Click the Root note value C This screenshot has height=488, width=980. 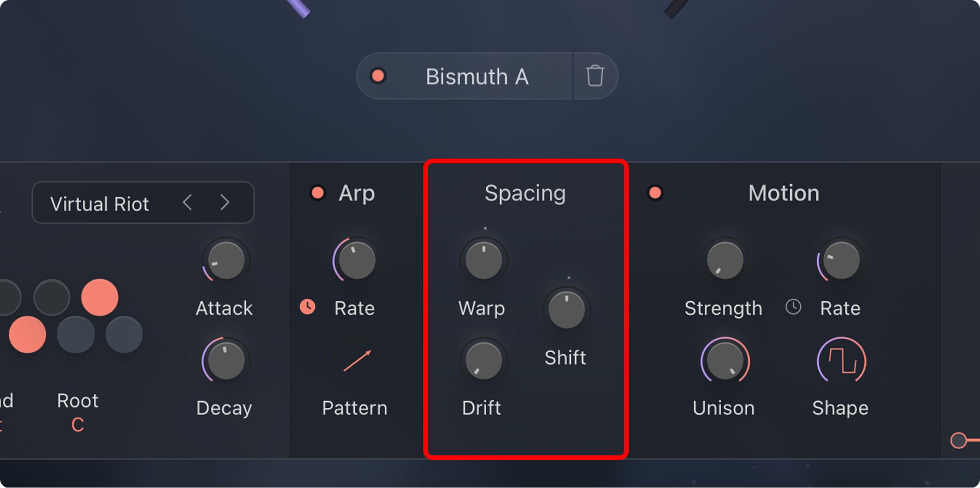pyautogui.click(x=78, y=425)
